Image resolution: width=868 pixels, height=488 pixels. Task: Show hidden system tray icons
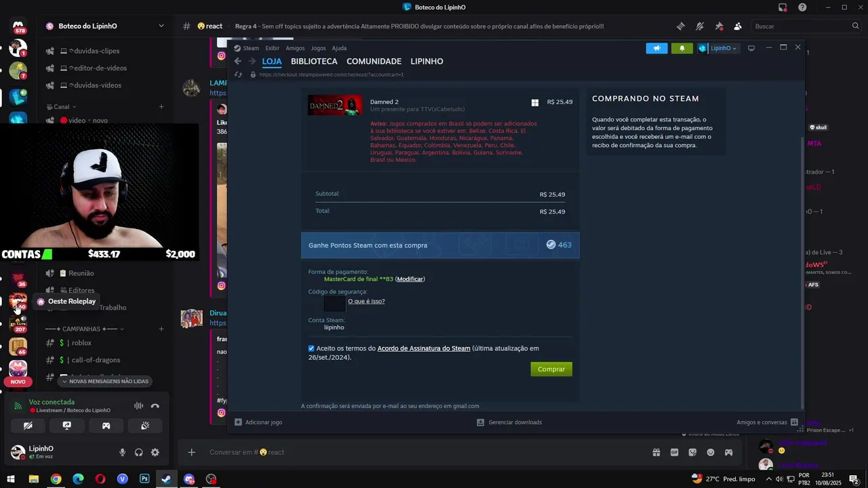click(768, 479)
